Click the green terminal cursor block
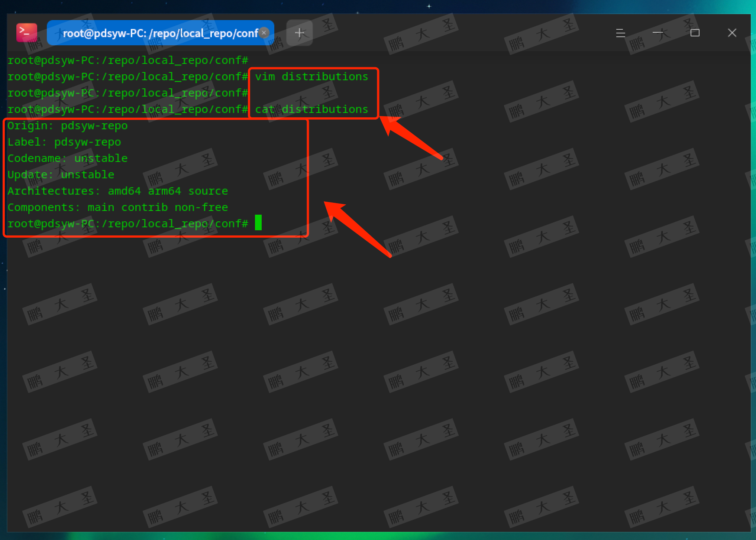This screenshot has width=756, height=540. point(258,223)
